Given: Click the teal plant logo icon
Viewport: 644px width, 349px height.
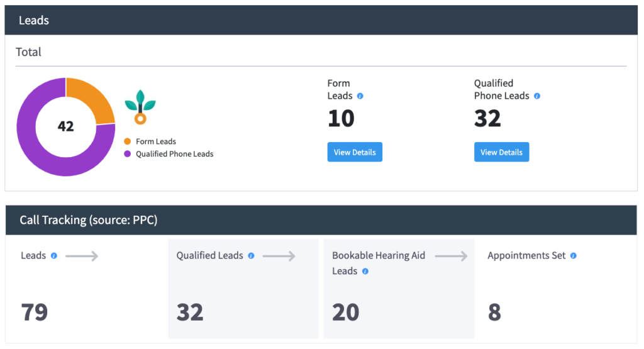Looking at the screenshot, I should point(140,107).
